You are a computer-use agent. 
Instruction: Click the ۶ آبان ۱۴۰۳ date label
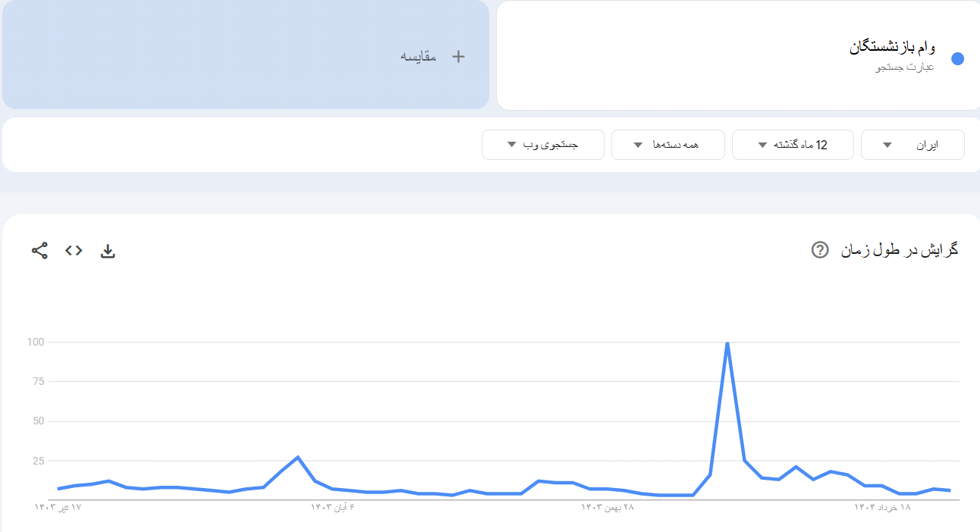coord(332,507)
